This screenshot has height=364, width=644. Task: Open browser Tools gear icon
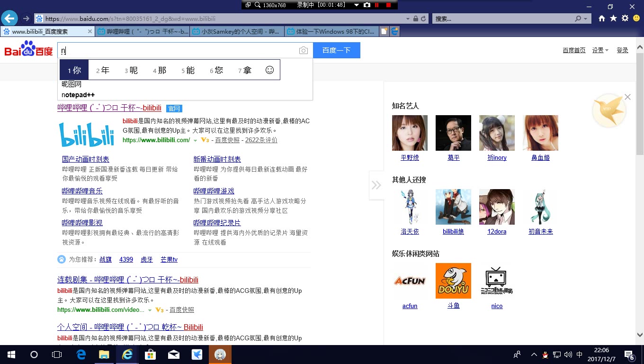point(625,18)
